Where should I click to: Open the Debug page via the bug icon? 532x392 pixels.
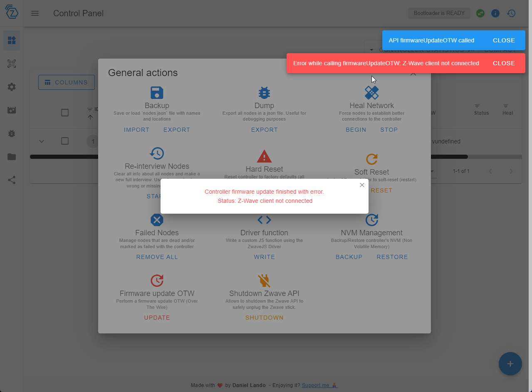coord(11,133)
